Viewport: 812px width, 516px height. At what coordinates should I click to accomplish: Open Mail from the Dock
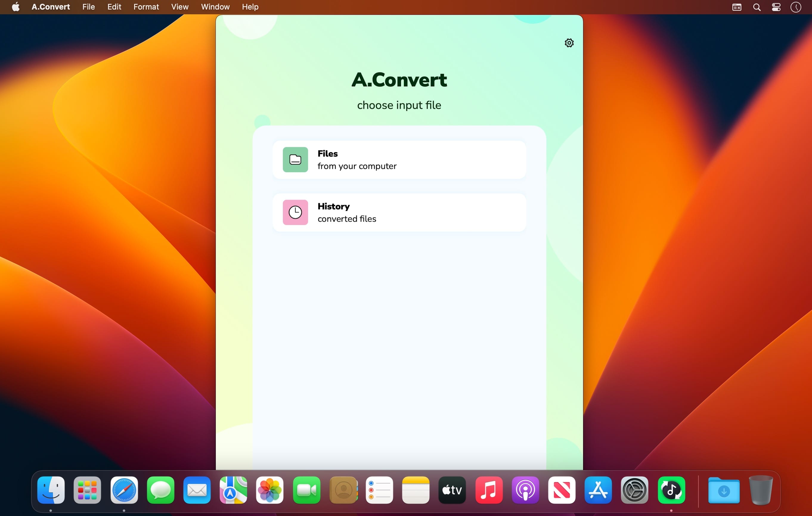(197, 490)
